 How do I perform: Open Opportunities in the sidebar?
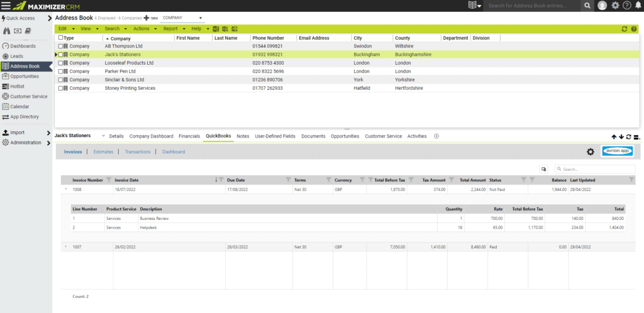(x=21, y=76)
